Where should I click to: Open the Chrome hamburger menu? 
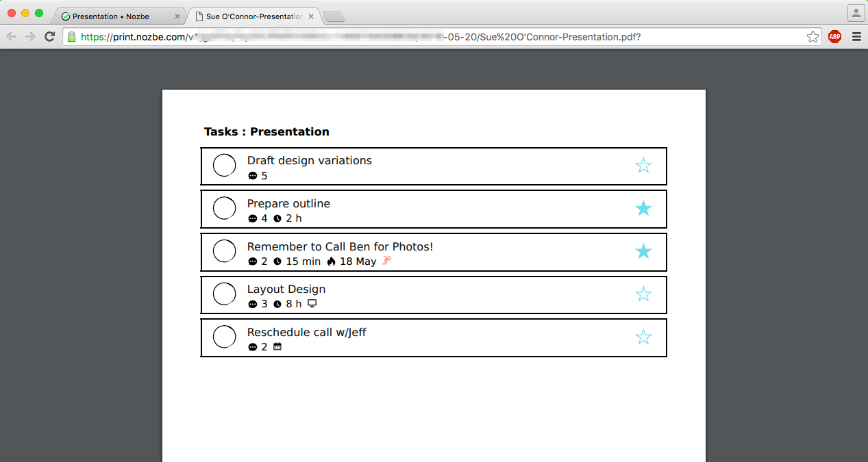[x=856, y=37]
